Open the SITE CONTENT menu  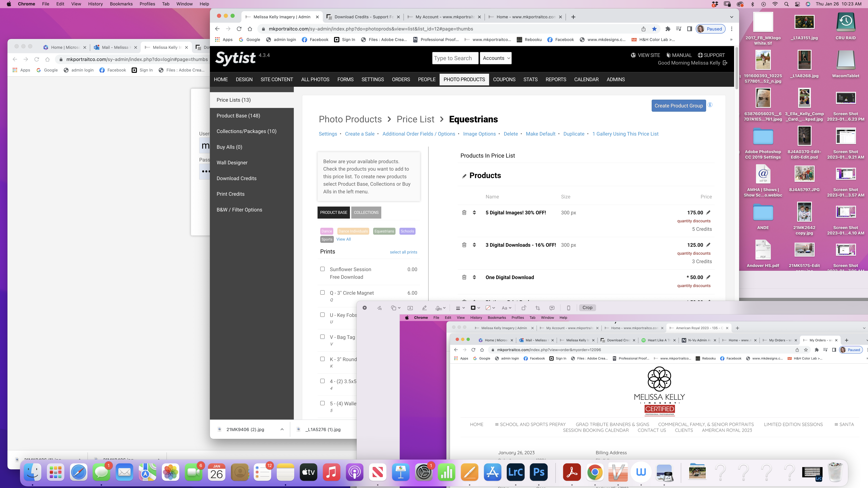click(x=277, y=79)
